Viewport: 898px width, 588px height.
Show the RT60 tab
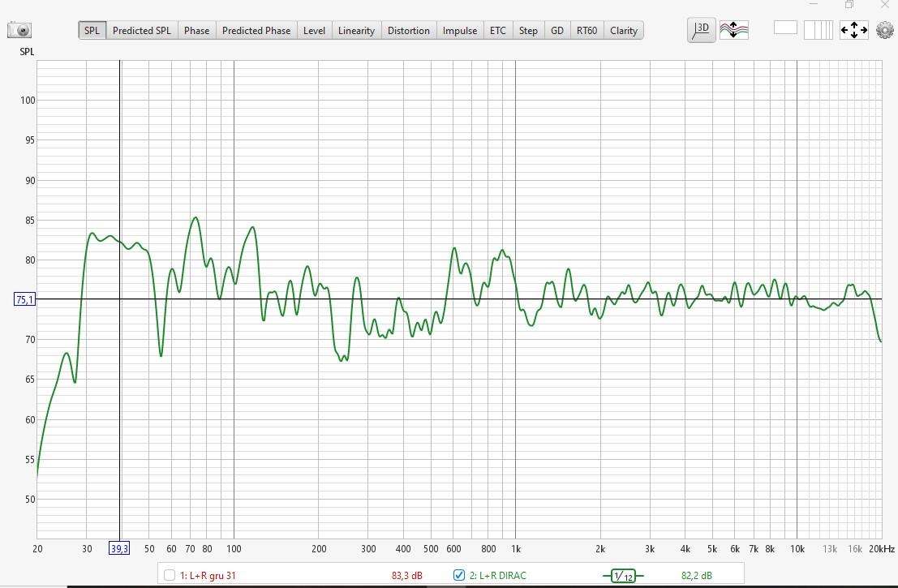tap(586, 31)
